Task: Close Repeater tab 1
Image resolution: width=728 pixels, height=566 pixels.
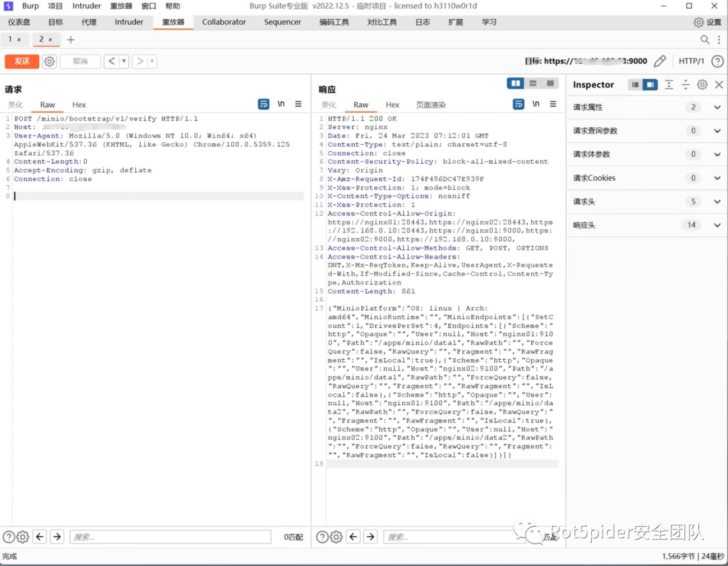Action: 19,40
